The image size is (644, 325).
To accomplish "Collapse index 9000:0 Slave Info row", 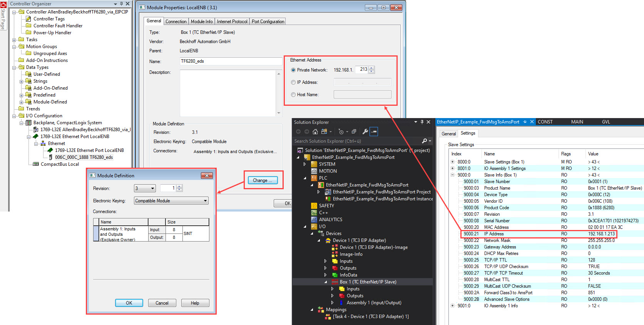I will pyautogui.click(x=453, y=175).
